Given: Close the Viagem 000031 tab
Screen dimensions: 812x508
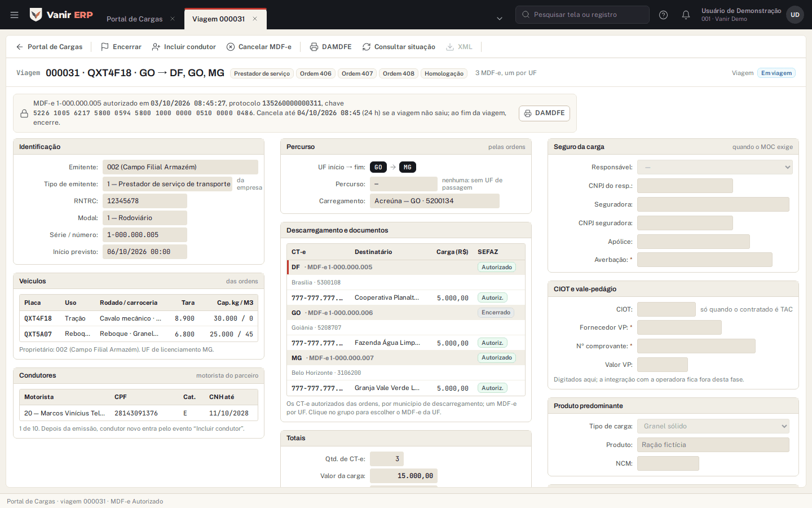Looking at the screenshot, I should pos(255,19).
